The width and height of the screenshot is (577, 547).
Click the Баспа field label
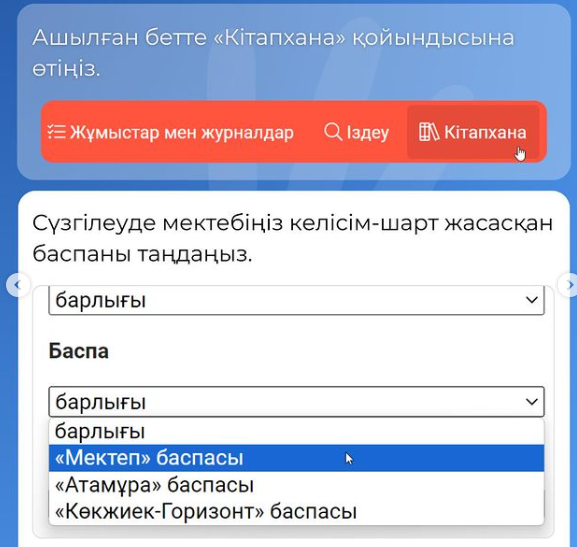click(x=79, y=350)
